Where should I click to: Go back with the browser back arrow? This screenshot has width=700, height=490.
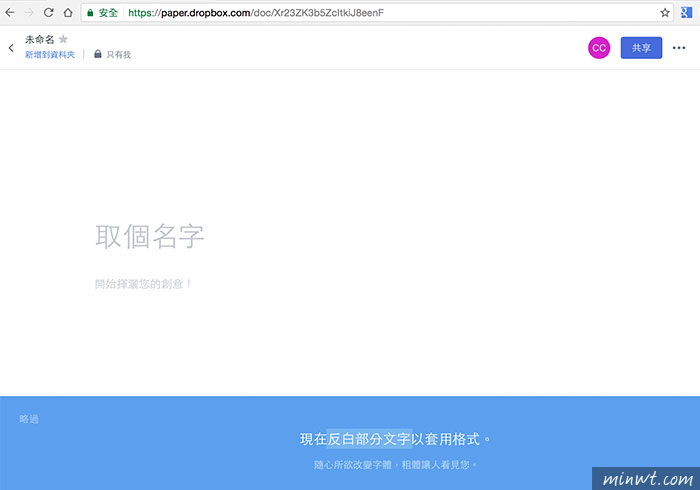tap(9, 12)
